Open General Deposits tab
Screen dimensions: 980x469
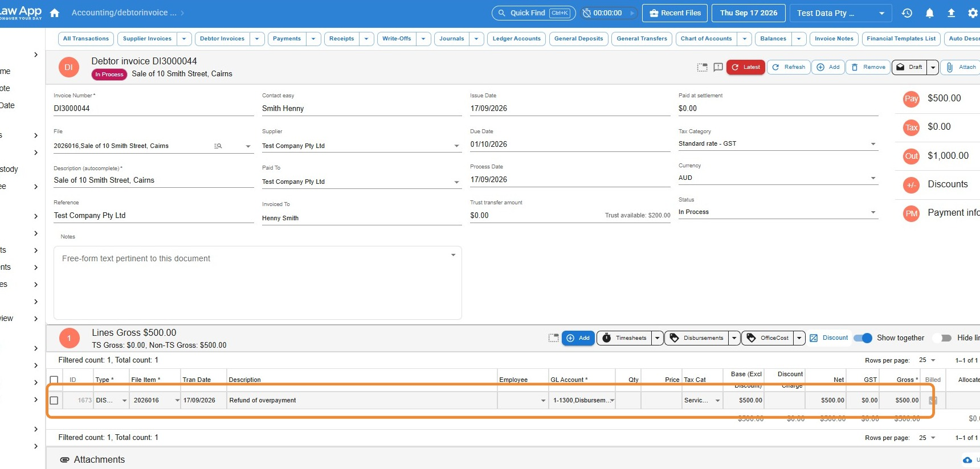(x=578, y=39)
